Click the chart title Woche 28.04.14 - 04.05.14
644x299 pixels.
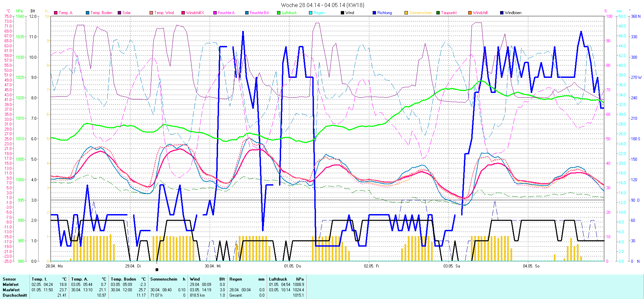pyautogui.click(x=322, y=5)
